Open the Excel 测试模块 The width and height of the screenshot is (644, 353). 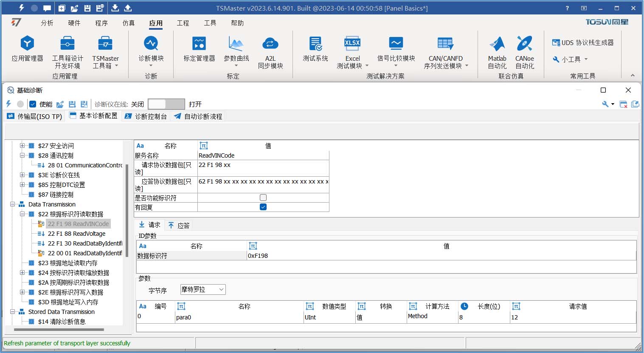click(x=352, y=52)
